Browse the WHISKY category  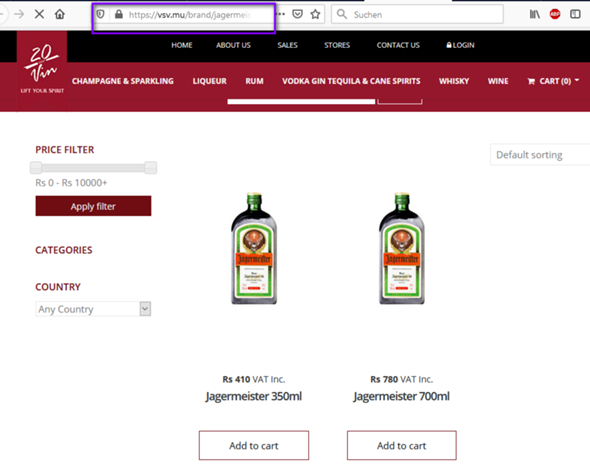tap(454, 81)
